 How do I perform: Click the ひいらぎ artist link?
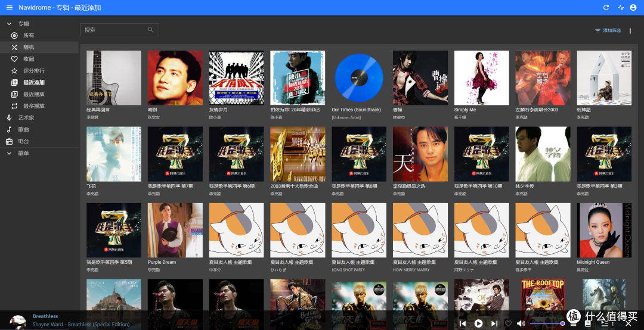coord(278,270)
